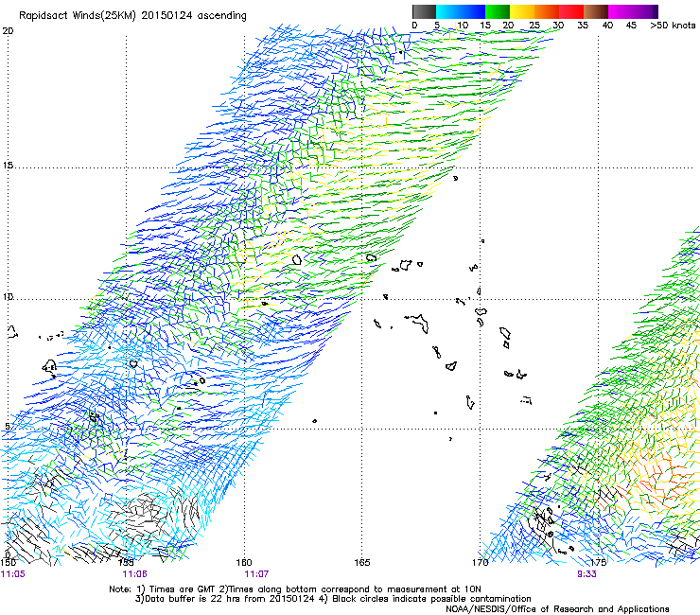Click the 'Data buffer is 22 hrs' note line
The height and width of the screenshot is (615, 700).
click(x=333, y=599)
